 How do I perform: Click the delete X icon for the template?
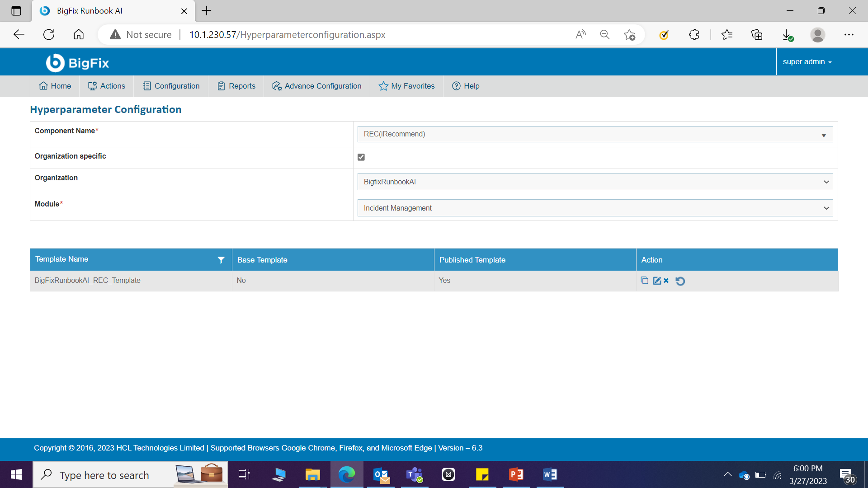pyautogui.click(x=666, y=281)
